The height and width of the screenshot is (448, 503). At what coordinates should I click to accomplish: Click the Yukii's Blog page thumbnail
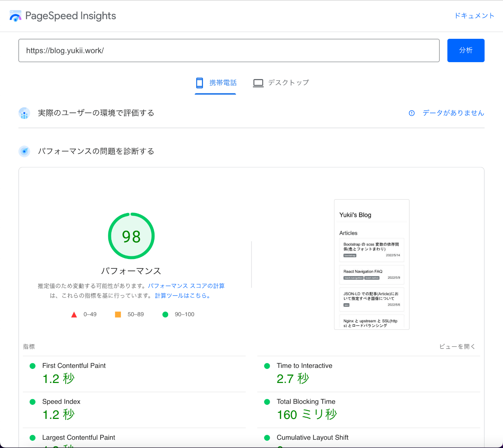click(372, 264)
